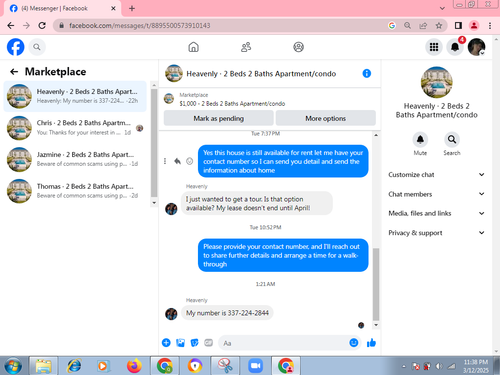This screenshot has height=375, width=500.
Task: Open the notifications bell with badge
Action: pos(455,47)
